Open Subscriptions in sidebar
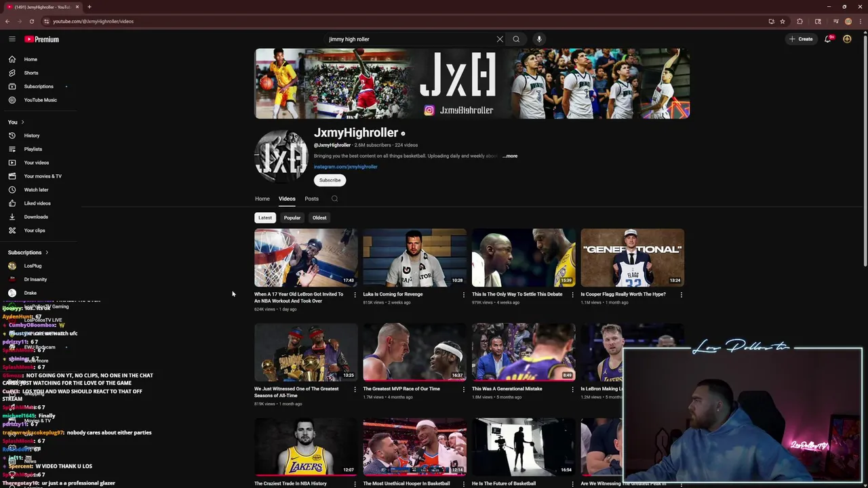 pyautogui.click(x=38, y=86)
